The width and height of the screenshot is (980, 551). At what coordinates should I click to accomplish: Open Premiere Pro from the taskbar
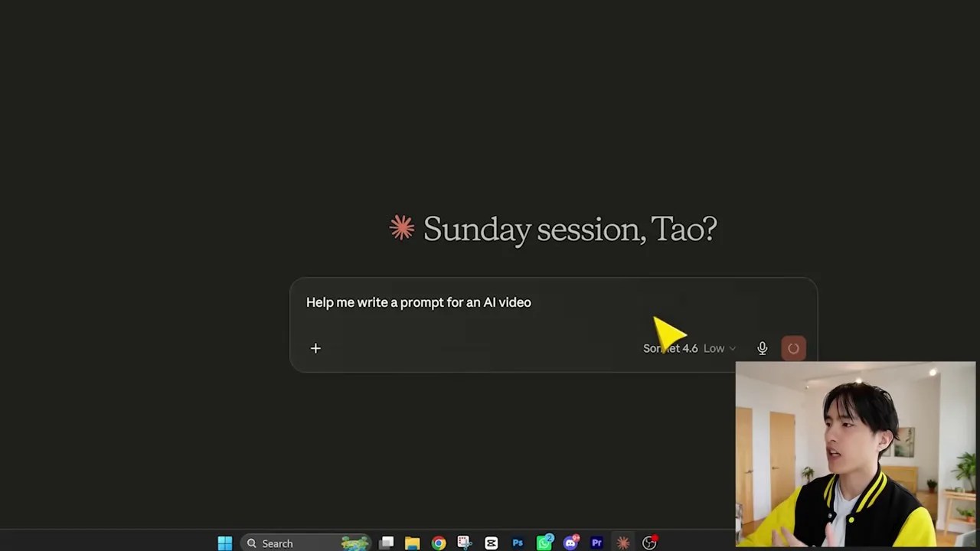tap(596, 543)
